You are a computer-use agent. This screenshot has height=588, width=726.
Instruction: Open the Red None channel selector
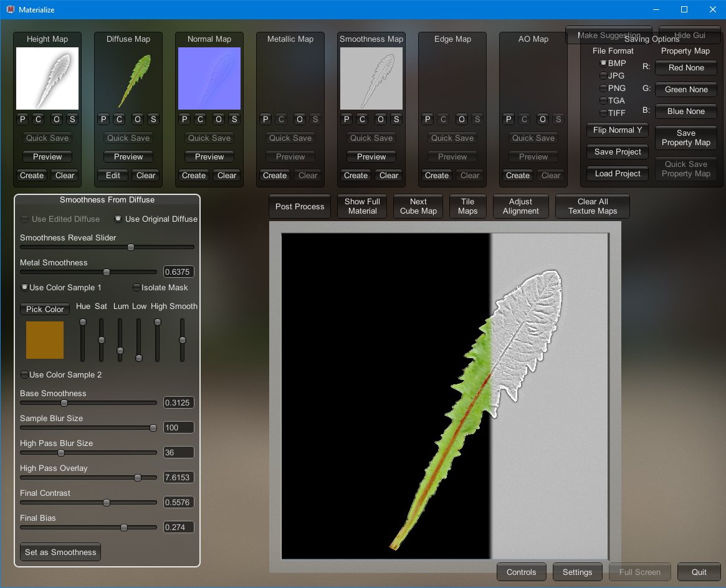pos(685,68)
